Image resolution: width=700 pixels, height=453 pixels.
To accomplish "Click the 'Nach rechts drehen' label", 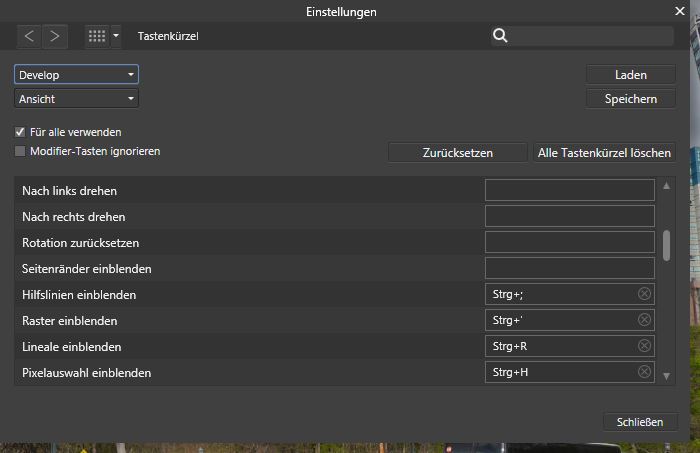I will click(x=74, y=216).
